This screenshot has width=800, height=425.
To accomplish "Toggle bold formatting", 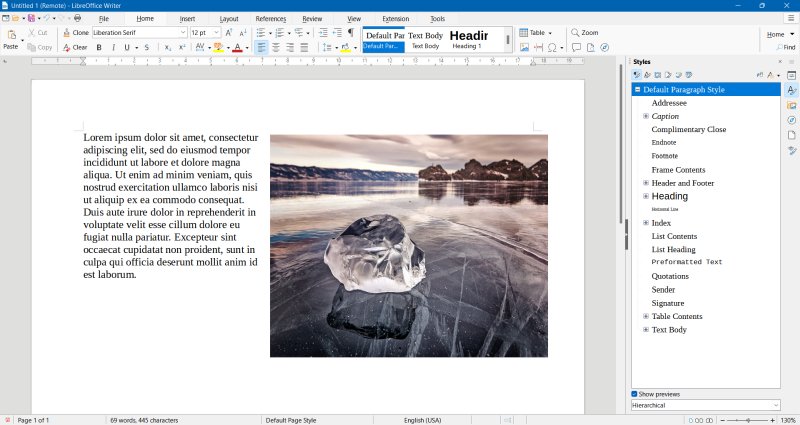I will [x=99, y=47].
